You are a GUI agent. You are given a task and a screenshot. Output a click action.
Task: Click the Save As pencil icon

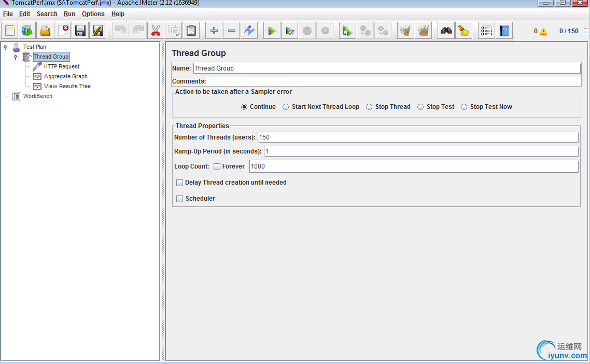98,31
